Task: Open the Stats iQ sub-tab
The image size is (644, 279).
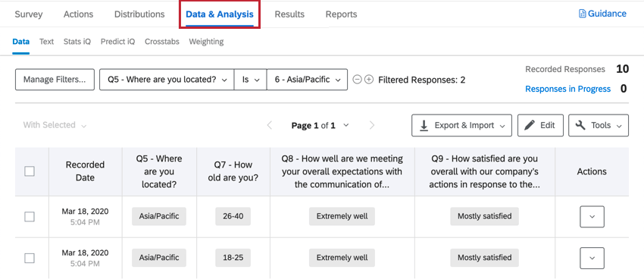Action: tap(77, 42)
